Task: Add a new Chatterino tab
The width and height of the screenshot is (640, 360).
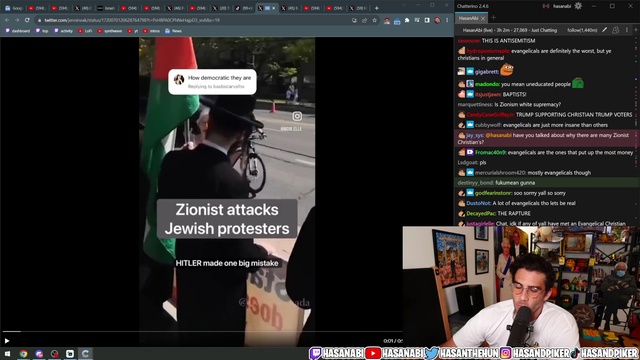Action: pos(493,18)
